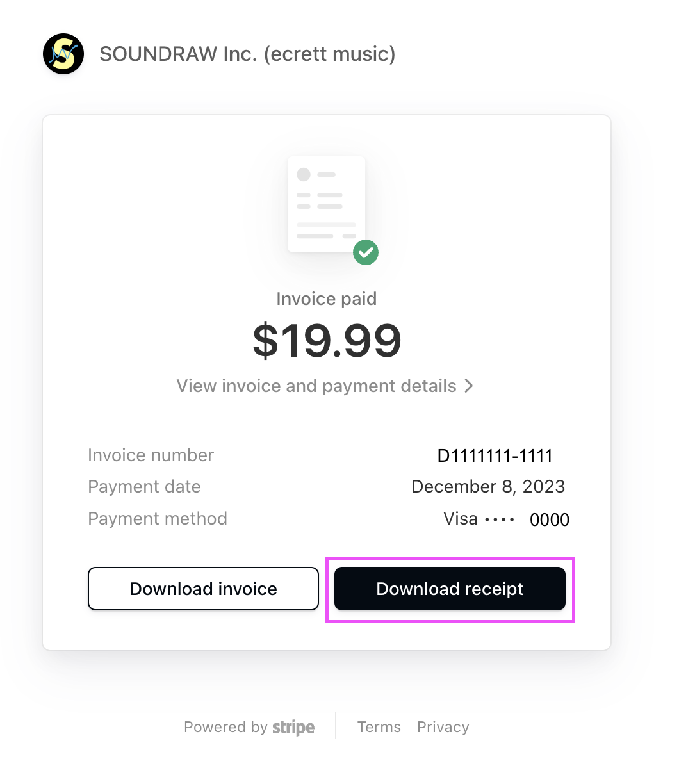Select invoice number D1111111-1111
Viewport: 679px width, 784px height.
point(495,455)
